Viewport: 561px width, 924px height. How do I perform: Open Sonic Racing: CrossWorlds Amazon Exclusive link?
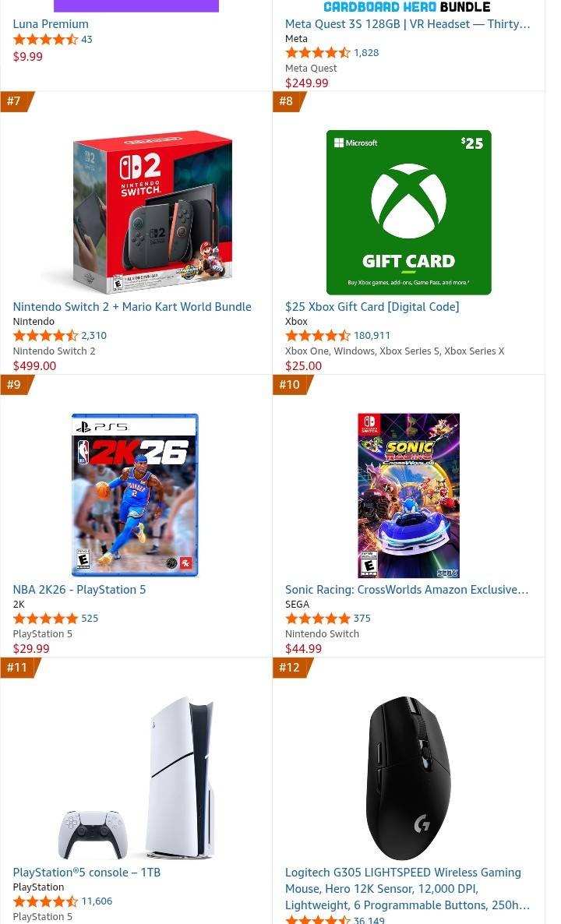pos(407,589)
